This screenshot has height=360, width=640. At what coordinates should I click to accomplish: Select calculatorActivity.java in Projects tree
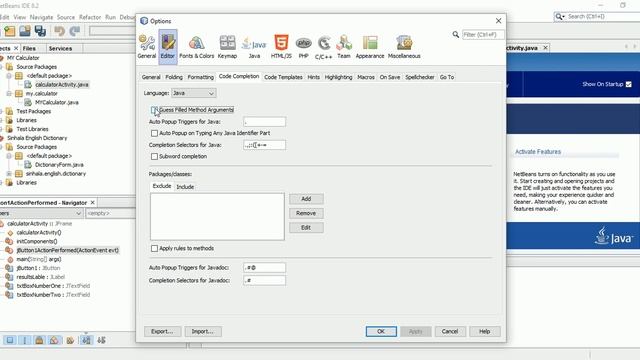[62, 84]
